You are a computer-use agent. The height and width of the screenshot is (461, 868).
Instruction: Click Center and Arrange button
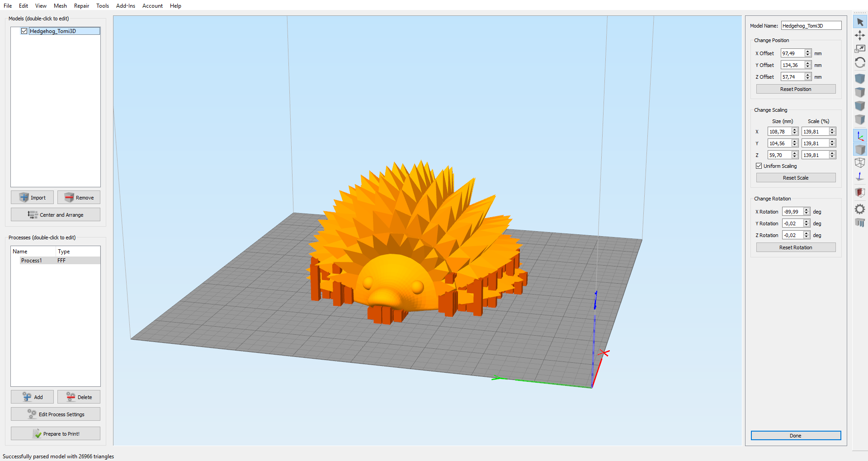(x=56, y=215)
